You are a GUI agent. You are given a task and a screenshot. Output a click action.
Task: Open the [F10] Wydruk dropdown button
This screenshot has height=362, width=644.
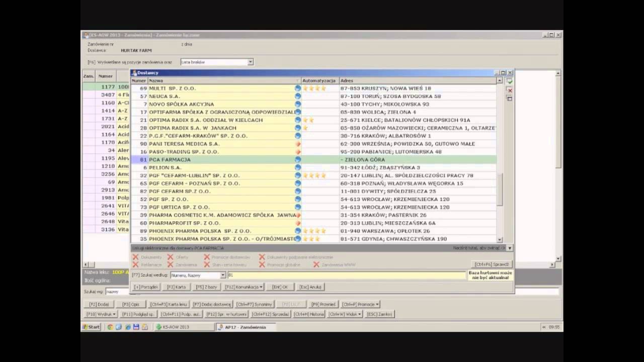pyautogui.click(x=101, y=314)
